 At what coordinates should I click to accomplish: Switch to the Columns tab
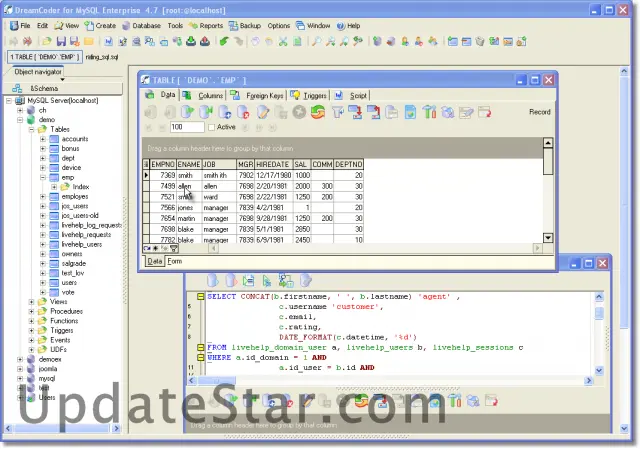click(203, 96)
